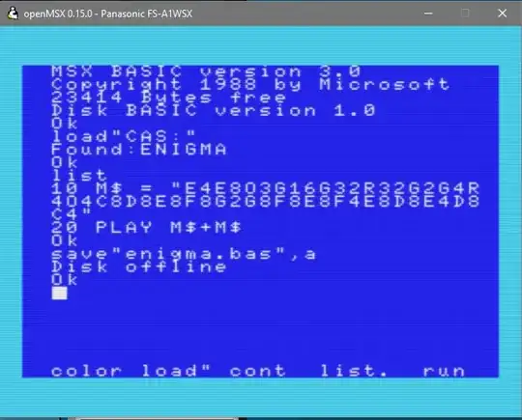This screenshot has height=420, width=522.
Task: Click the save"enigma.bas",a command line
Action: pos(184,254)
